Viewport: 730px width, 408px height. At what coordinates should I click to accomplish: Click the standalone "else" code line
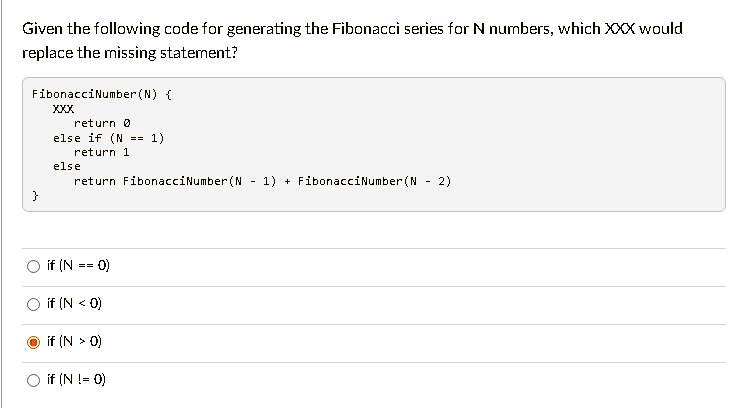pyautogui.click(x=66, y=166)
